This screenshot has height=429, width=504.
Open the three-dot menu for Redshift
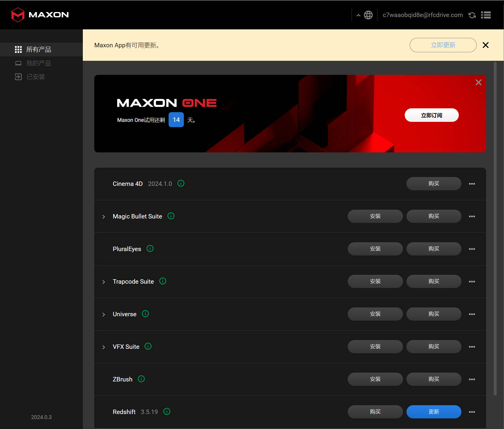point(472,412)
